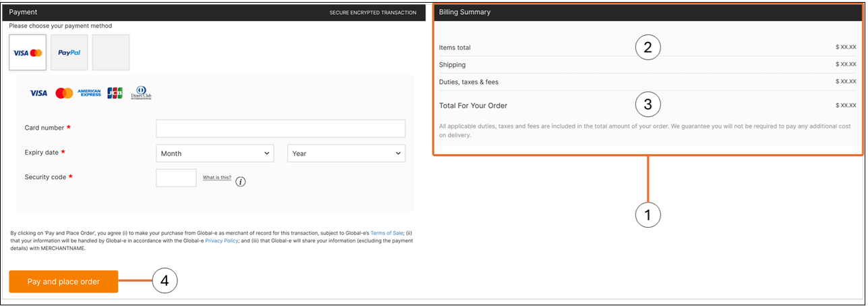Select the empty third payment method tile
868x306 pixels.
[x=111, y=53]
